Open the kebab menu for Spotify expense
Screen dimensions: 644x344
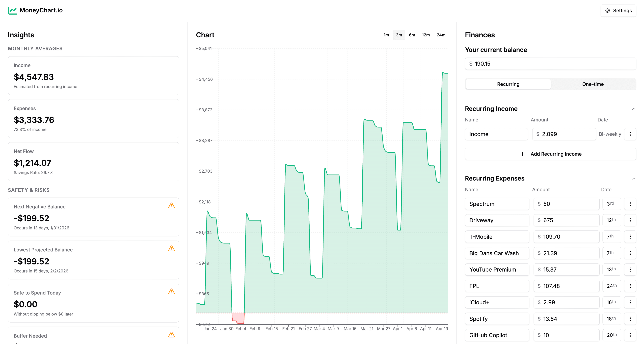[x=631, y=319]
